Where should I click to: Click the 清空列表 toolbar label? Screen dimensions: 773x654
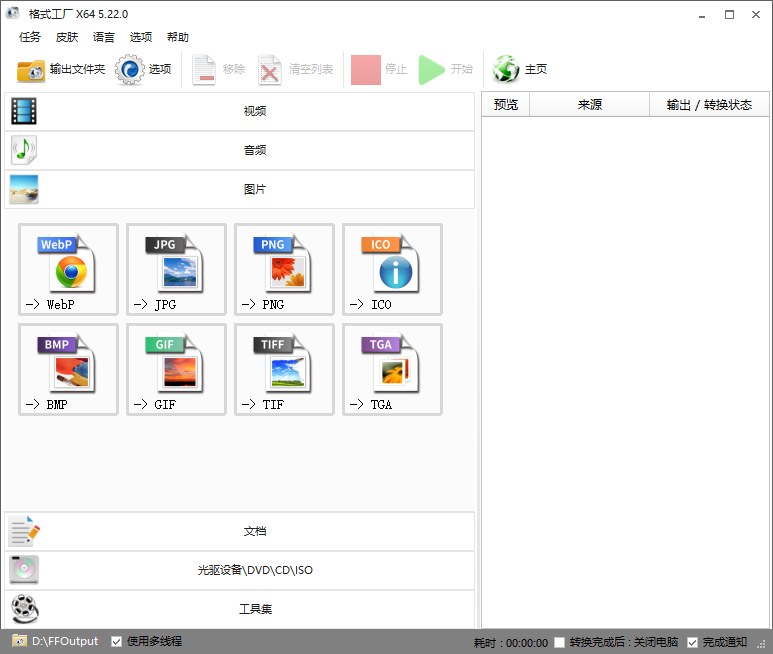311,69
